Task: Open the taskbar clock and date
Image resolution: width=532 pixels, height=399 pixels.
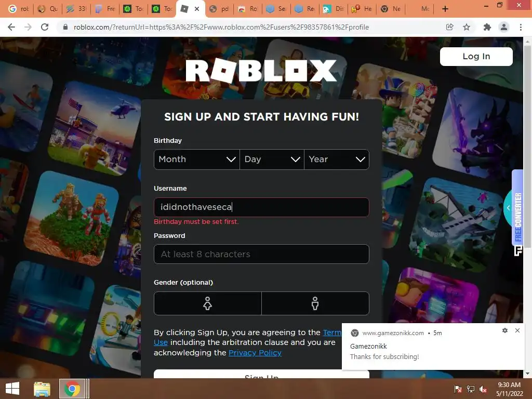Action: [509, 389]
